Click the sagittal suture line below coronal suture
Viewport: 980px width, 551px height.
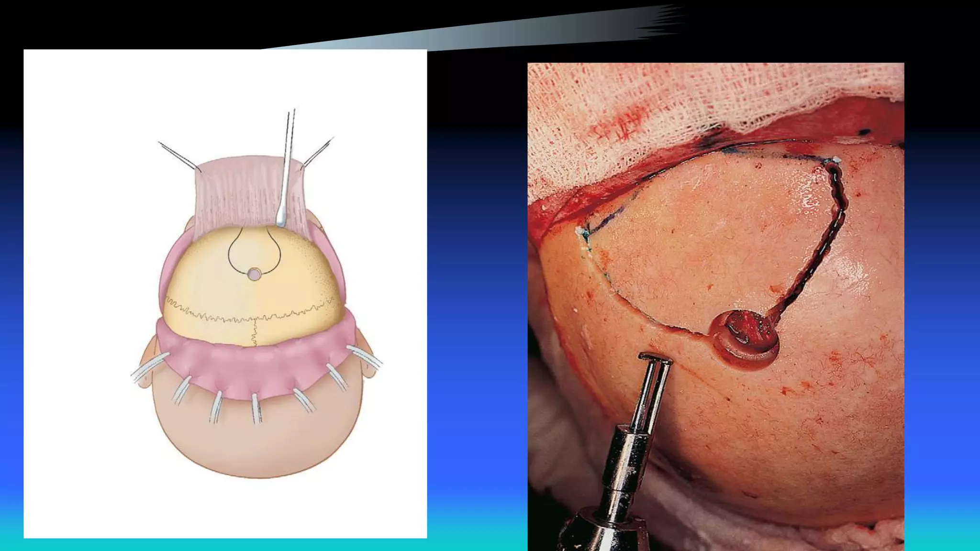[x=254, y=332]
